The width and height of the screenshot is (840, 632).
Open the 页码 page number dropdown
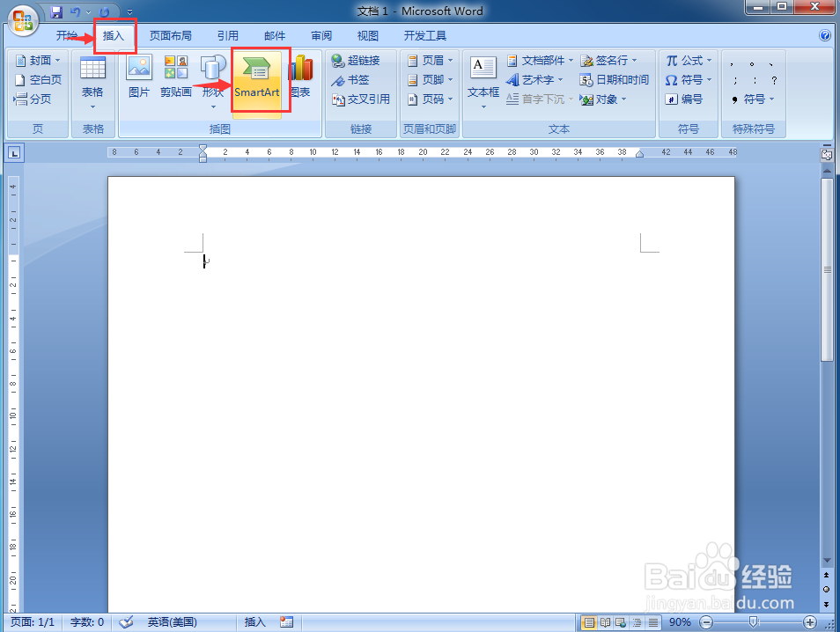431,99
